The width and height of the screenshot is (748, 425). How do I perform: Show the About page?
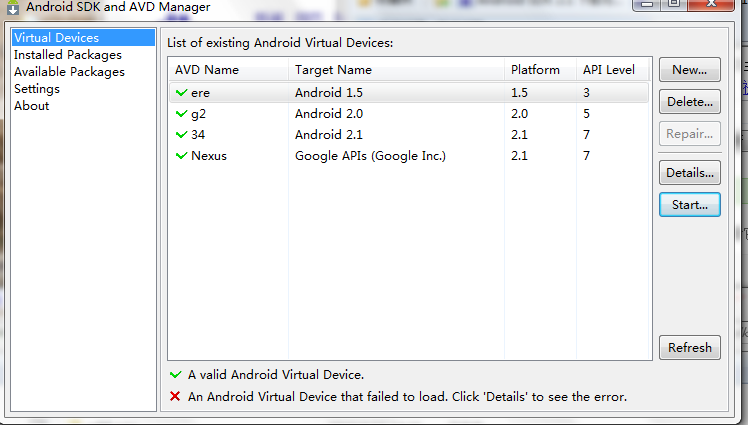31,106
